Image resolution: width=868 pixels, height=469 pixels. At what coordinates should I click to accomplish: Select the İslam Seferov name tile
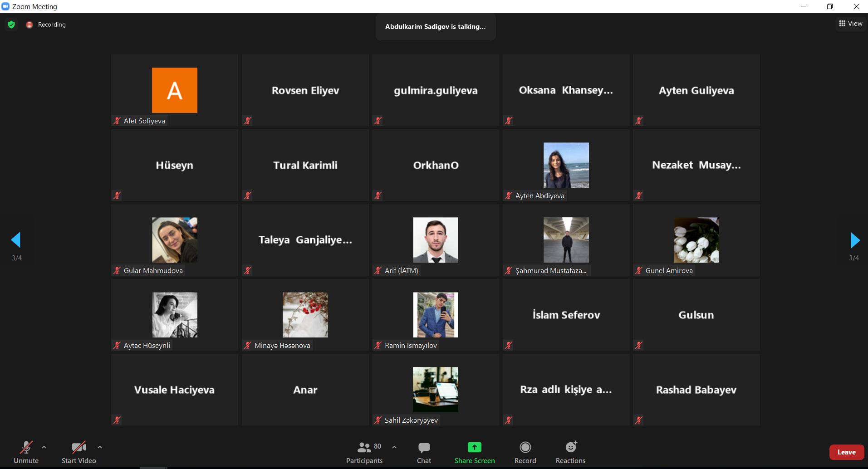click(x=566, y=315)
